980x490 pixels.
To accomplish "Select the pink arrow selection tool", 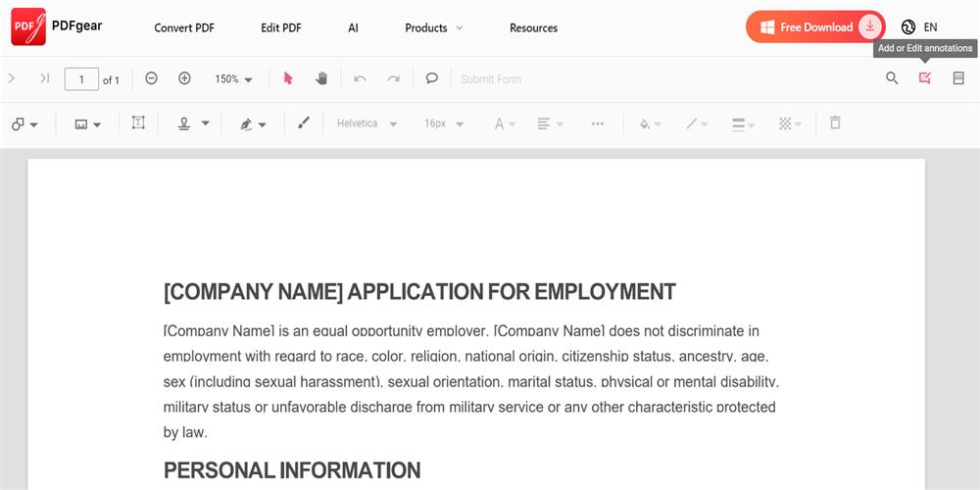I will [x=288, y=78].
